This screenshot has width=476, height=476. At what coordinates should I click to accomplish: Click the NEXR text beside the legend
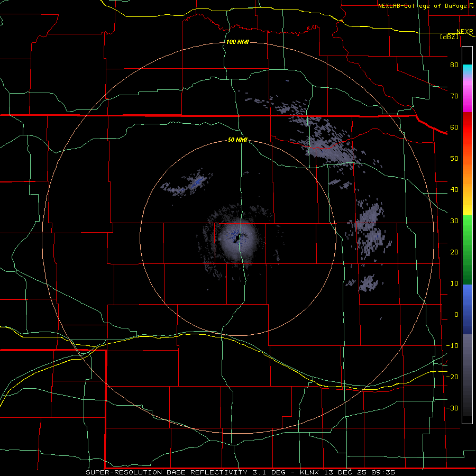click(x=465, y=31)
